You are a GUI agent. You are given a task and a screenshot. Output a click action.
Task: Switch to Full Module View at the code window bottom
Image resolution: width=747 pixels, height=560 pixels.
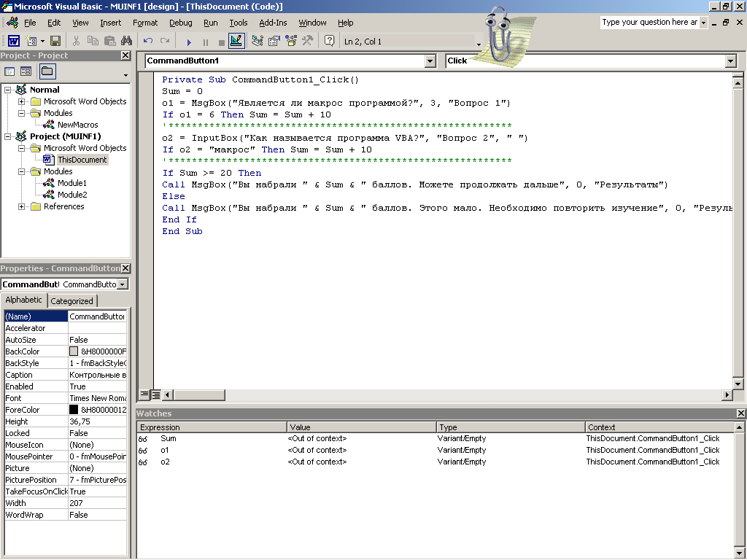156,394
